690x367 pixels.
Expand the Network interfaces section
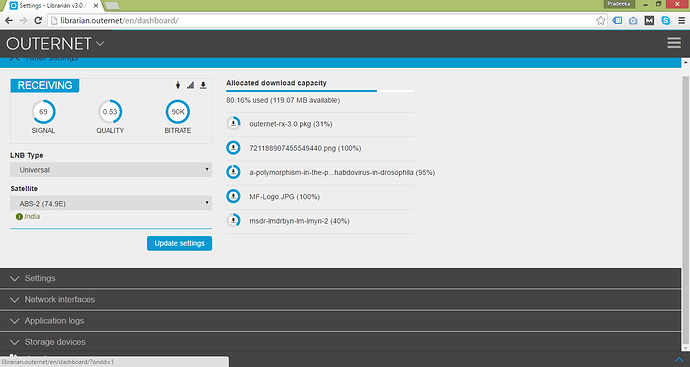pos(340,299)
